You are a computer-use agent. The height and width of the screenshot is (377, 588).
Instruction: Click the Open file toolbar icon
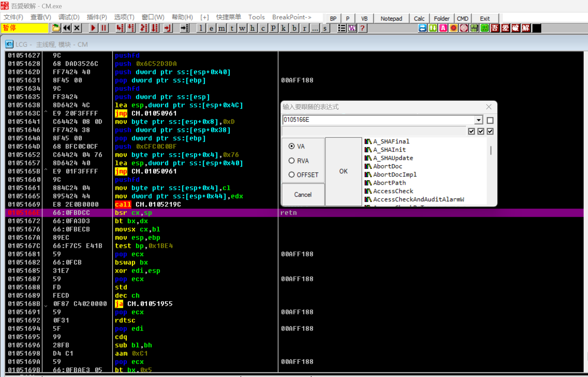click(x=56, y=28)
